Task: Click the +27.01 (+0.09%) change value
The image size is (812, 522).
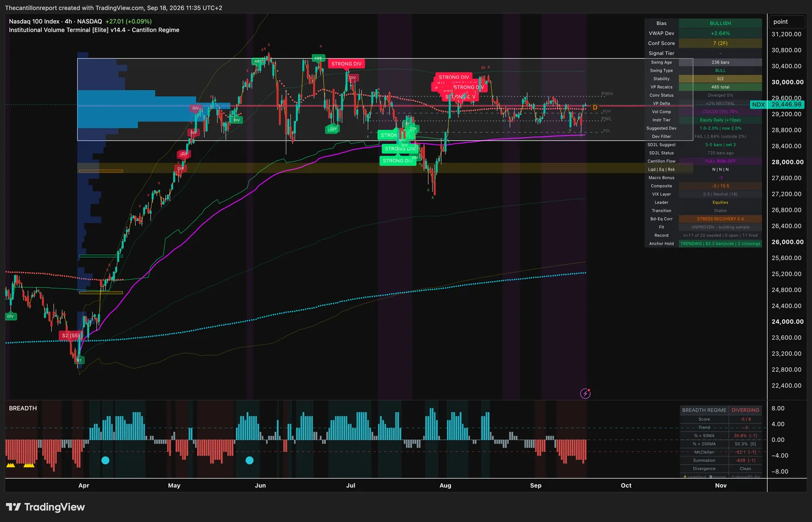Action: click(x=128, y=22)
